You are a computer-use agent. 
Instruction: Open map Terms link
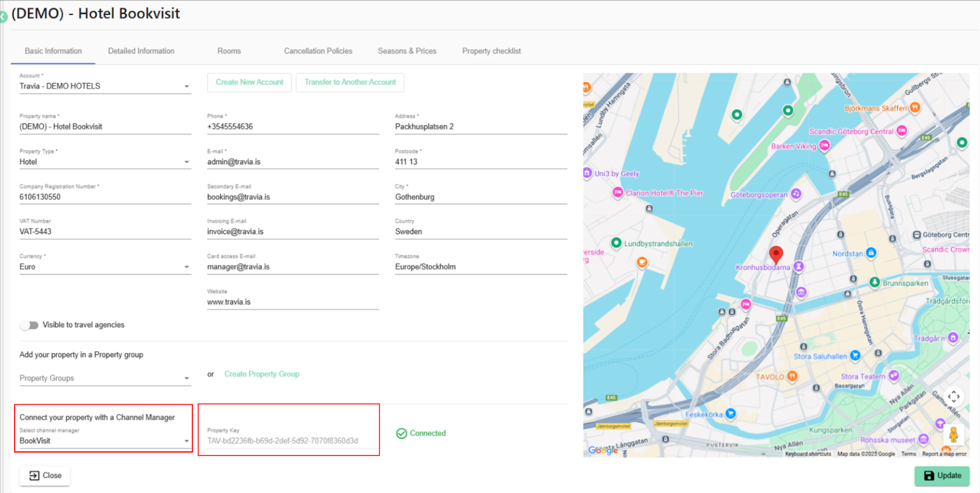909,454
